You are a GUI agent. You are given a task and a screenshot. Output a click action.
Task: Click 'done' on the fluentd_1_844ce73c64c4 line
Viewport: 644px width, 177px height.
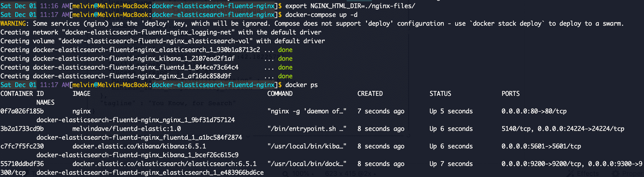click(285, 67)
